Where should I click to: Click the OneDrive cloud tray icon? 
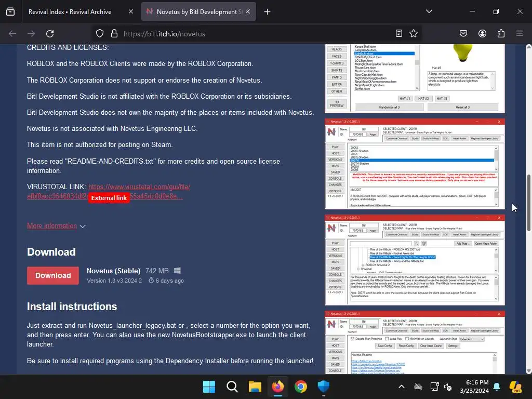(x=418, y=387)
